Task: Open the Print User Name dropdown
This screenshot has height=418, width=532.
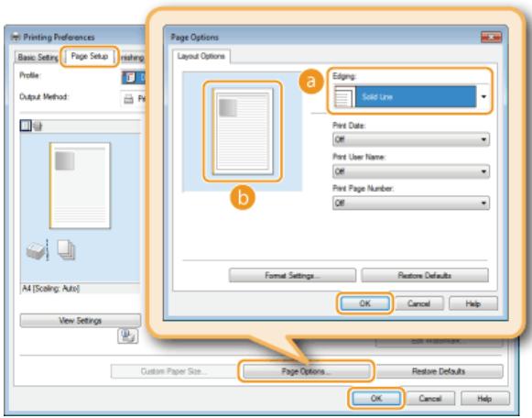Action: pyautogui.click(x=411, y=171)
